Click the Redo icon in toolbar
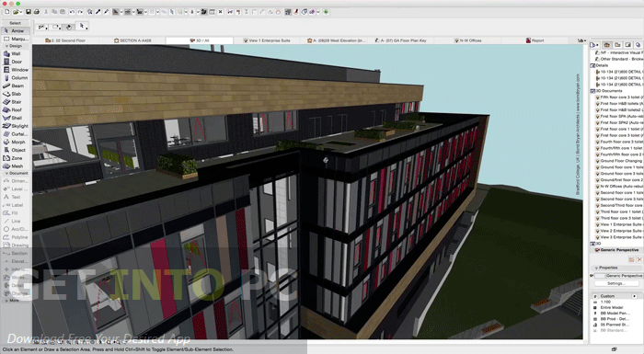Screen dimensions: 644x354 (x=80, y=12)
